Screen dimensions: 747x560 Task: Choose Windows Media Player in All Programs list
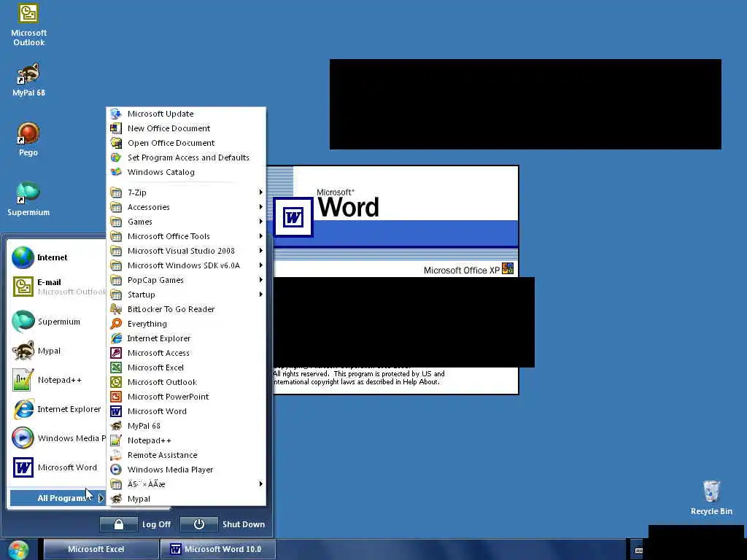(x=186, y=470)
